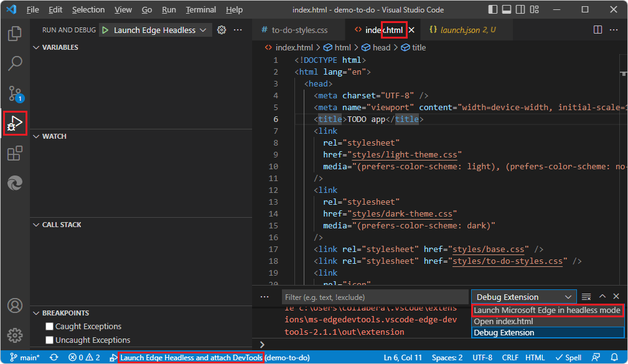The width and height of the screenshot is (628, 364).
Task: Open the Search icon in activity bar
Action: 14,63
